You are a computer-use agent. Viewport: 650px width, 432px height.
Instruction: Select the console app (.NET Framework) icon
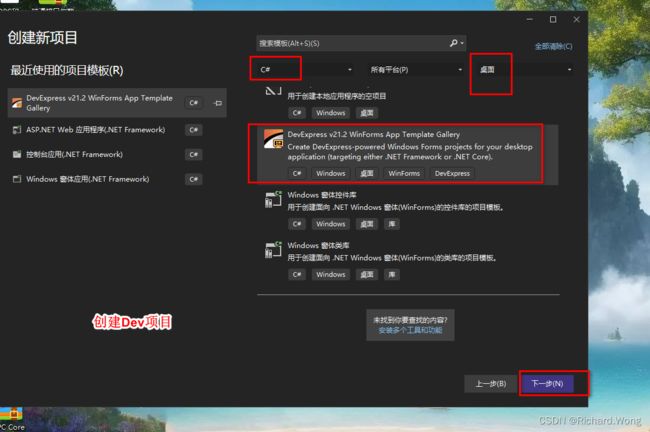pos(17,154)
